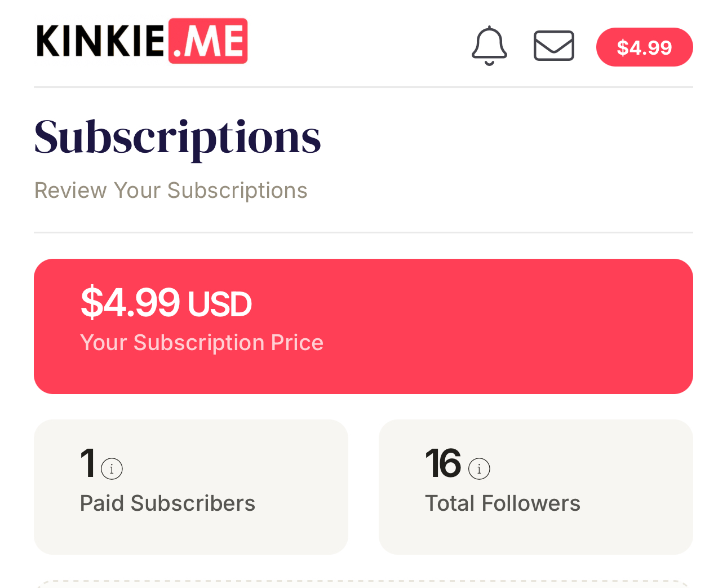Screen dimensions: 727x588
Task: Click the info icon beside Total Followers count
Action: 479,468
